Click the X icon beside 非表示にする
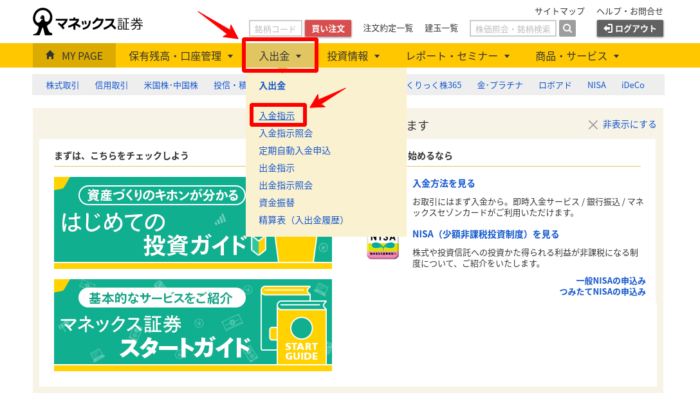This screenshot has width=700, height=395. click(x=592, y=125)
